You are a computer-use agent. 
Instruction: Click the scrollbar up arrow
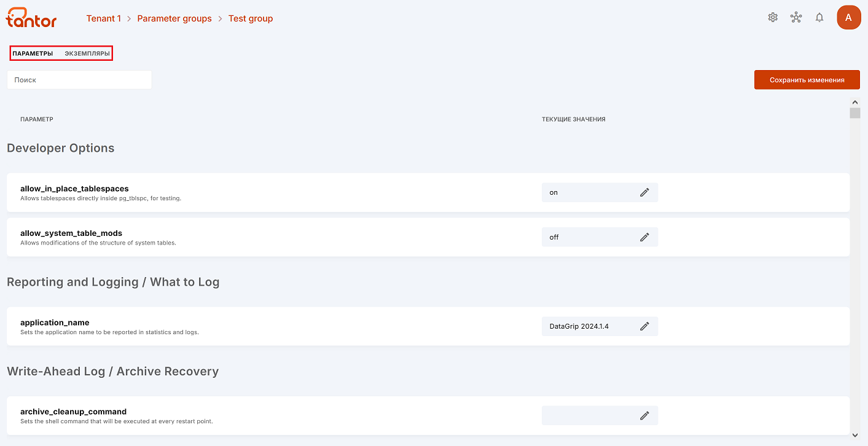pos(854,102)
